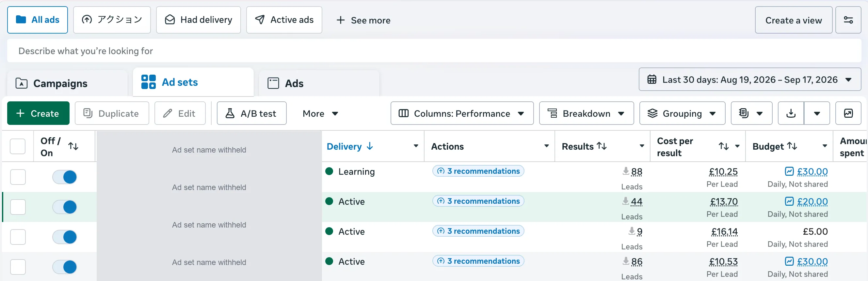
Task: Click the budget trend icon beside £20.00
Action: tap(789, 201)
